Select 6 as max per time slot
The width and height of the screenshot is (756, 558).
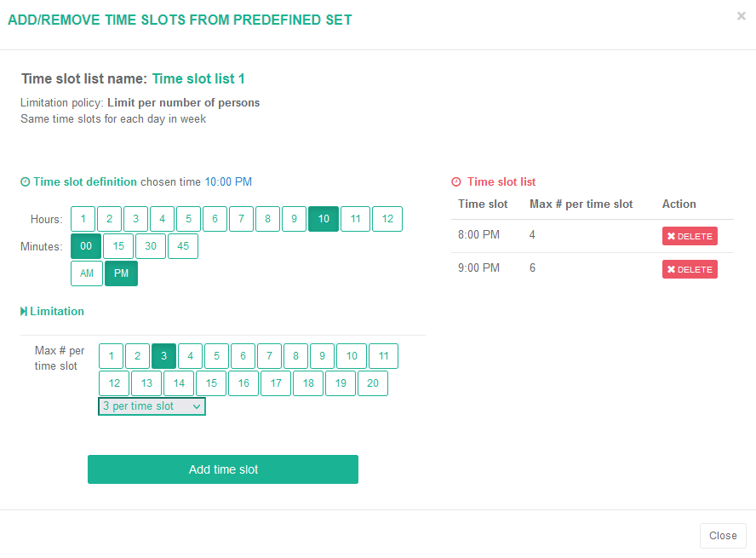pos(243,356)
